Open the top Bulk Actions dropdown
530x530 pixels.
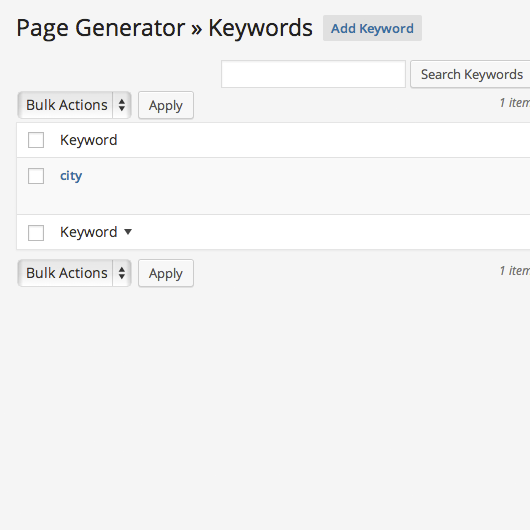click(74, 105)
